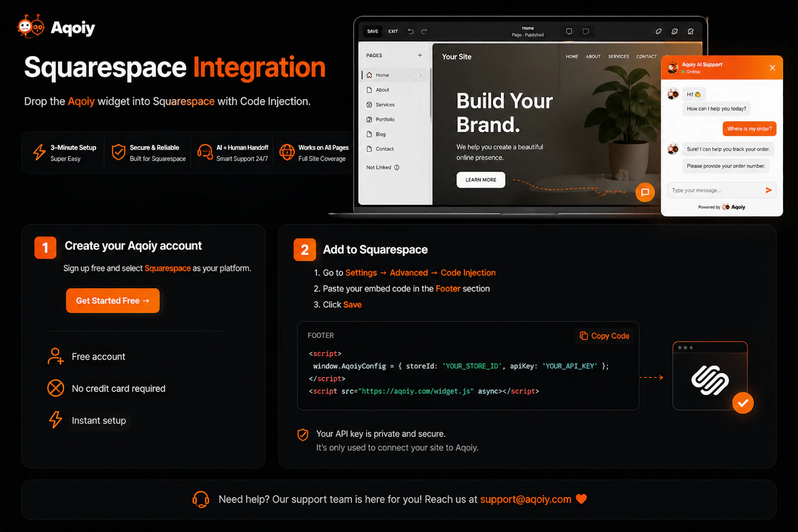The image size is (798, 532).
Task: Click the lightning icon beside 3-Minute Setup
Action: tap(39, 152)
